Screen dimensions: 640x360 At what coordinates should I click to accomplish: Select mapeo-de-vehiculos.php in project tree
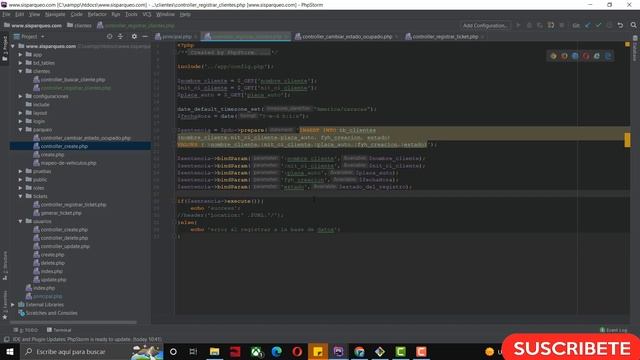68,163
